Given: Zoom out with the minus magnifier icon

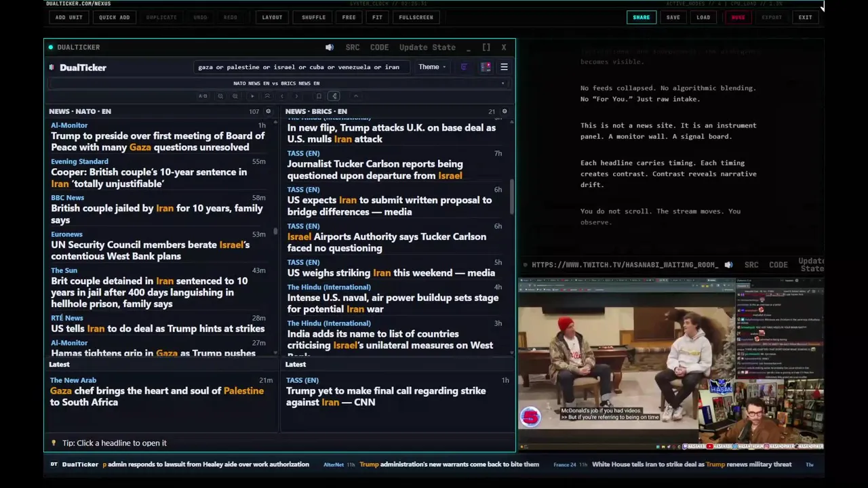Looking at the screenshot, I should pyautogui.click(x=220, y=96).
